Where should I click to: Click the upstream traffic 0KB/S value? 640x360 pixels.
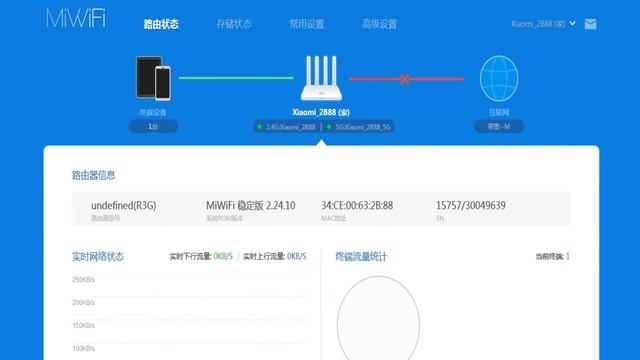[297, 256]
